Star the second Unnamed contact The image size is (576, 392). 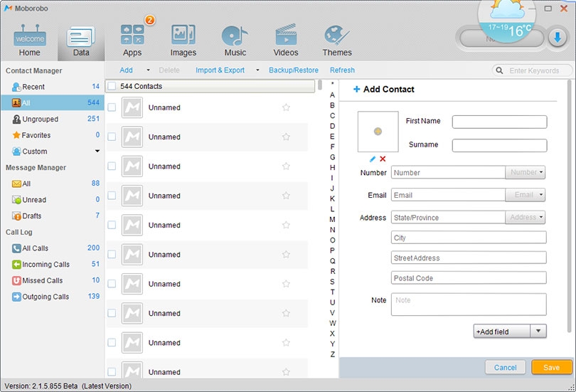[286, 137]
